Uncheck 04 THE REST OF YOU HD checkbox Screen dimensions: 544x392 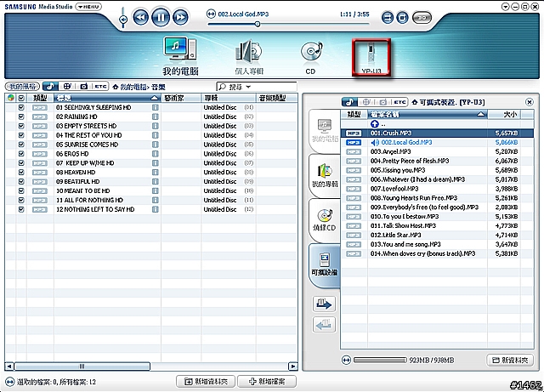21,135
